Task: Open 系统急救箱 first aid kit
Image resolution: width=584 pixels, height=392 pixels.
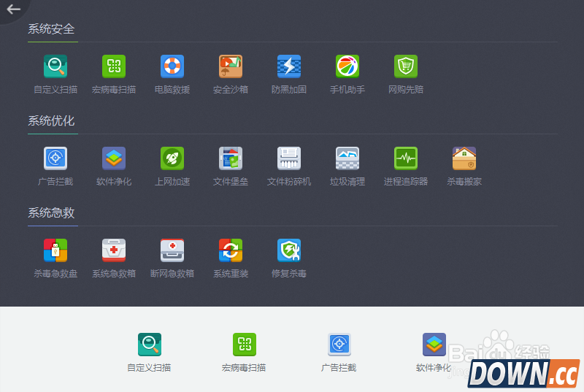Action: (114, 250)
